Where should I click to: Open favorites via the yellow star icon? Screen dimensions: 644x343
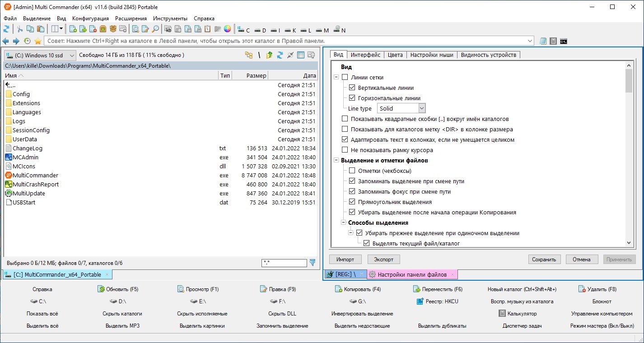[38, 41]
